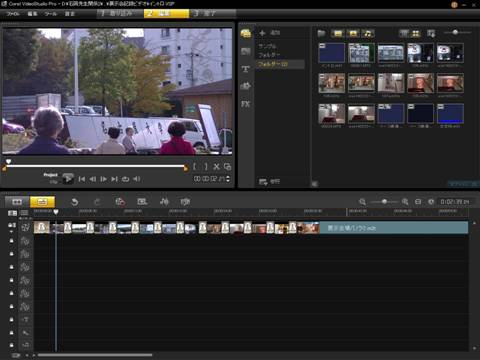The height and width of the screenshot is (360, 480).
Task: Click the timeline zoom slider
Action: 384,202
